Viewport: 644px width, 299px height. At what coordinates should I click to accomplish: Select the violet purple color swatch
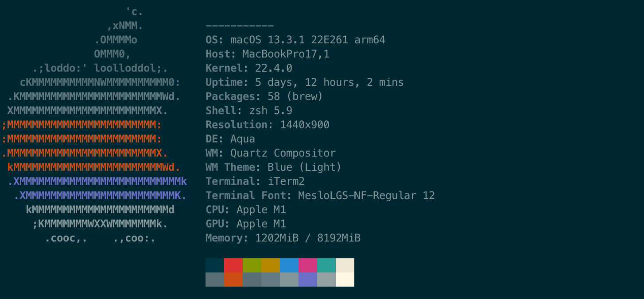click(308, 280)
